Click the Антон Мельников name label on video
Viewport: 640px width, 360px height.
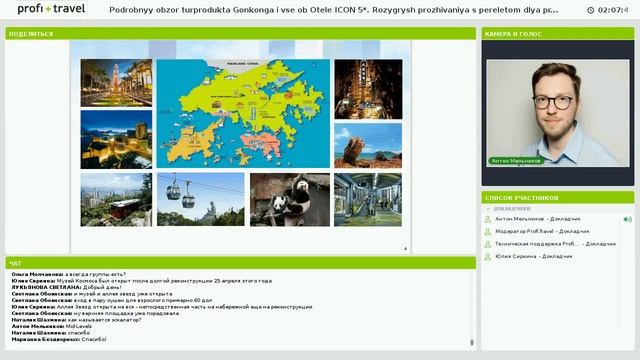(516, 161)
